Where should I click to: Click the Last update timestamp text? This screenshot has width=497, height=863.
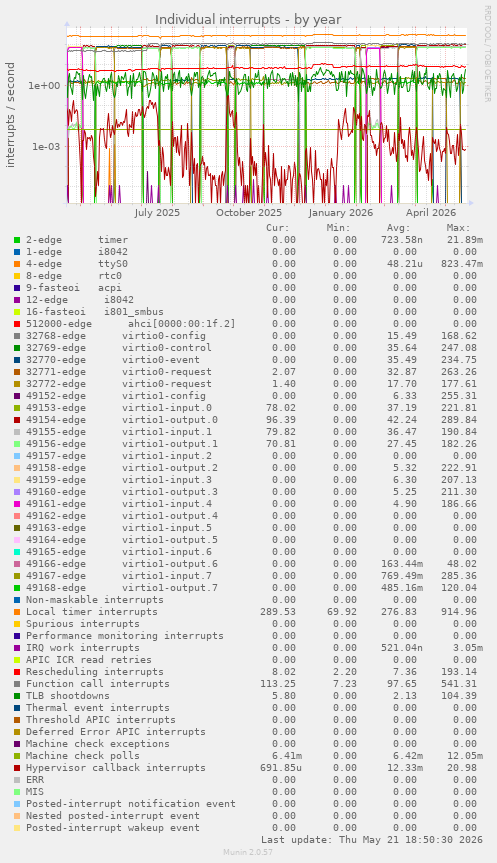(x=372, y=840)
